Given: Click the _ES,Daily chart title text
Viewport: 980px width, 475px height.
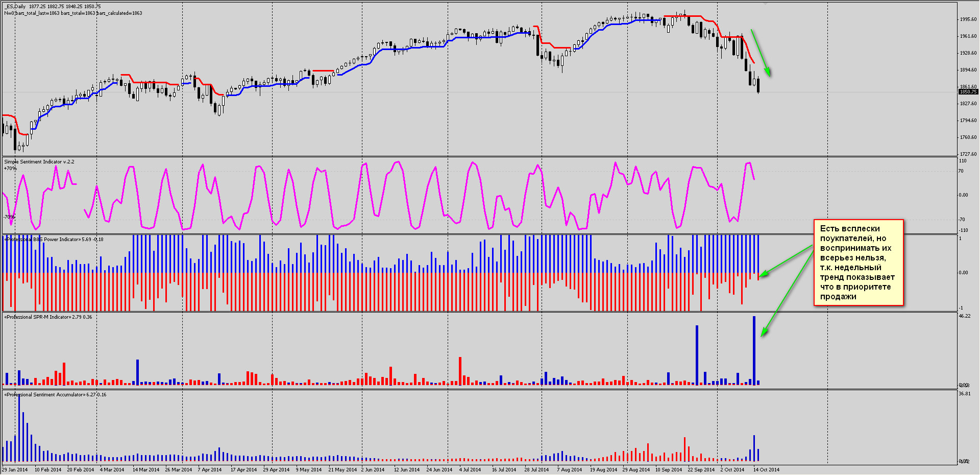Looking at the screenshot, I should tap(16, 7).
